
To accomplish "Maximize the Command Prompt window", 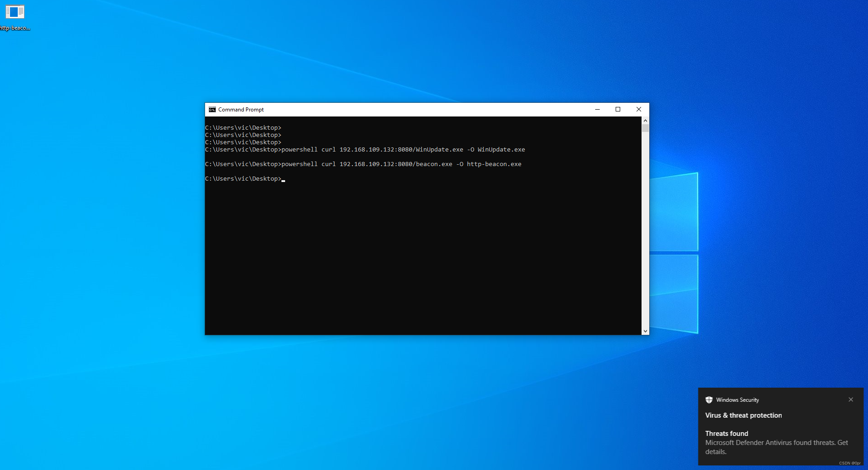I will (618, 110).
